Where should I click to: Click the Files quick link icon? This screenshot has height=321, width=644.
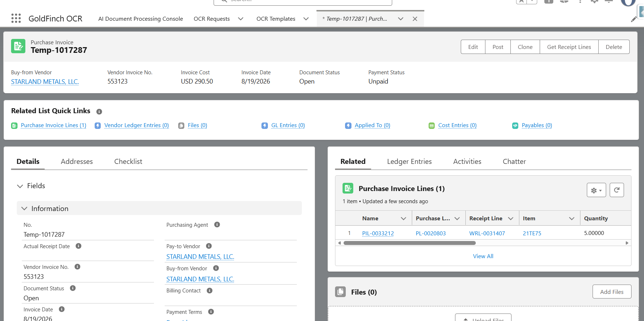181,126
